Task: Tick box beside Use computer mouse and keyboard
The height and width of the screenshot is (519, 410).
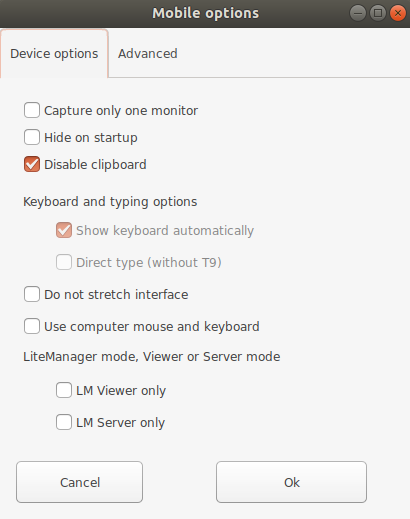Action: pyautogui.click(x=32, y=326)
